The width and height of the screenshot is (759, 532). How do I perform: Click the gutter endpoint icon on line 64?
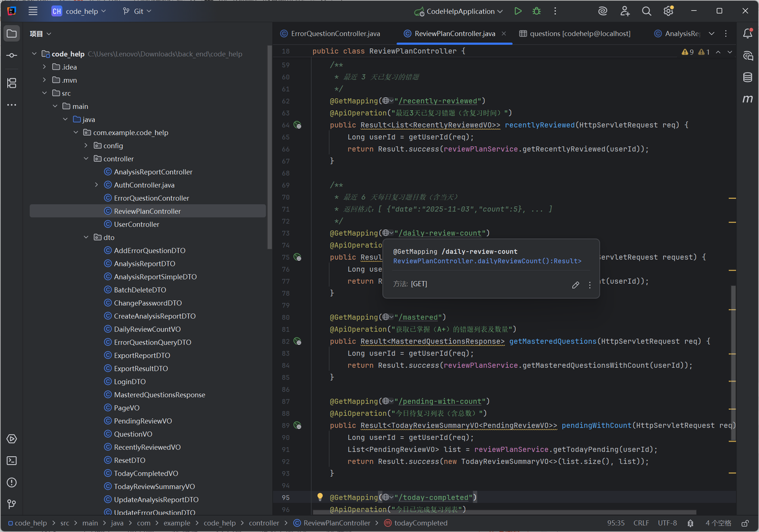click(x=298, y=126)
